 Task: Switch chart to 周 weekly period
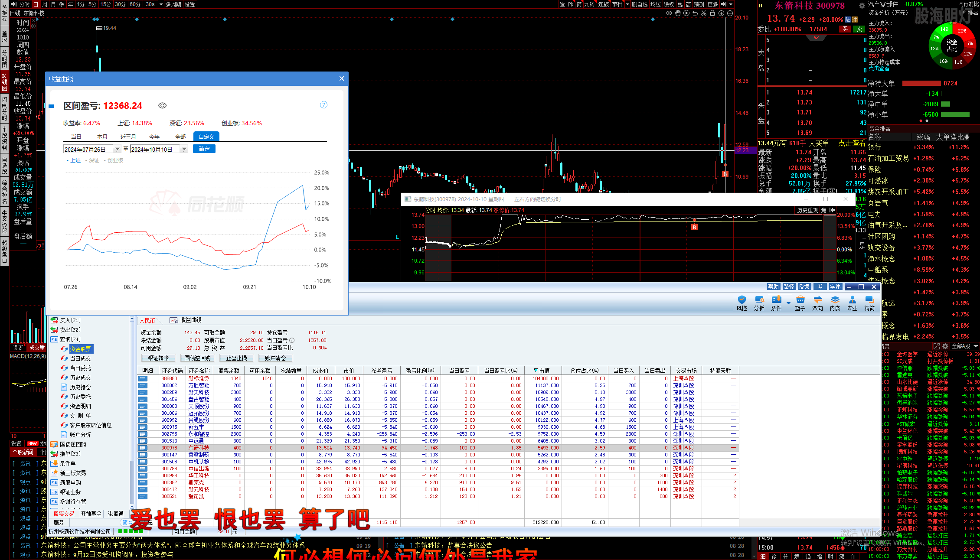(44, 4)
